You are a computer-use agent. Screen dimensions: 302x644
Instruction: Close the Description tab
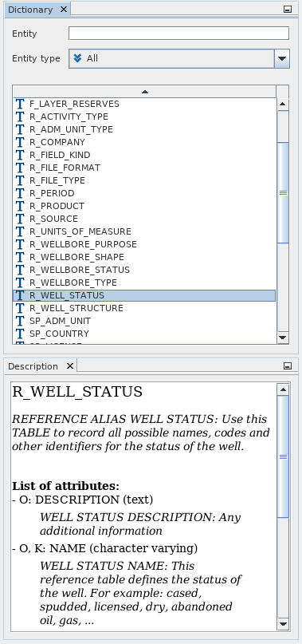[70, 365]
